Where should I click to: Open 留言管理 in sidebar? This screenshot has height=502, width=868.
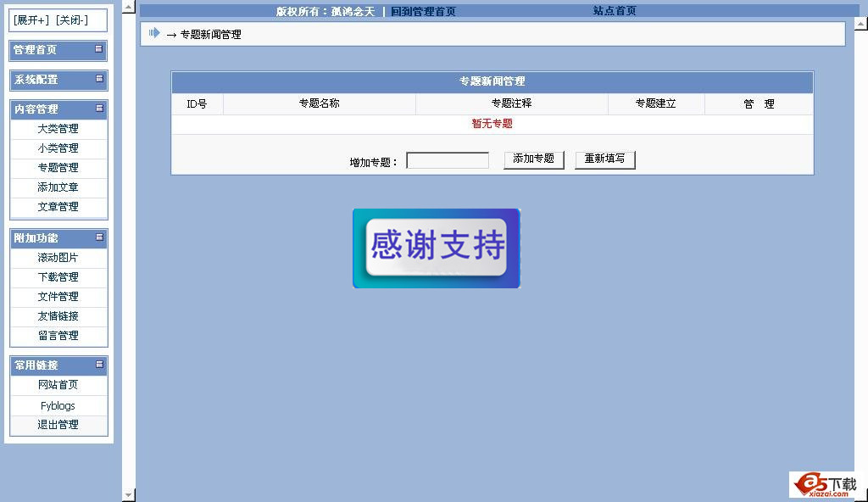[58, 335]
